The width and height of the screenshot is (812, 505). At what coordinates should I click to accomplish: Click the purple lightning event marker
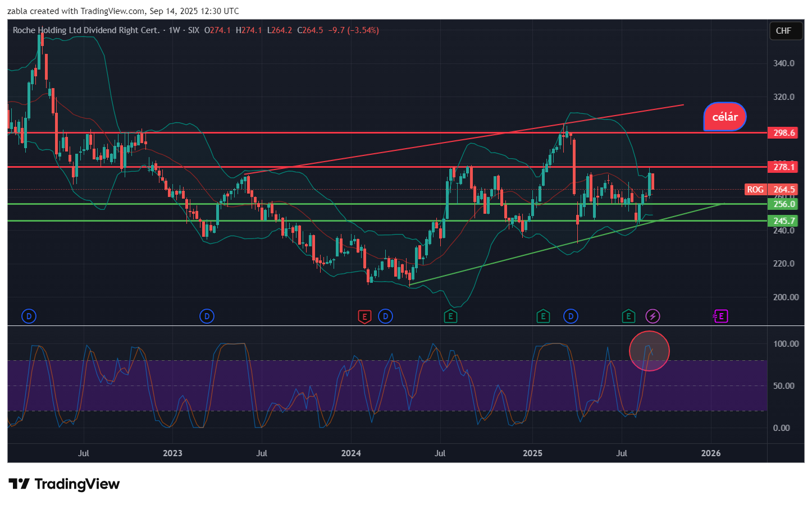pyautogui.click(x=653, y=316)
